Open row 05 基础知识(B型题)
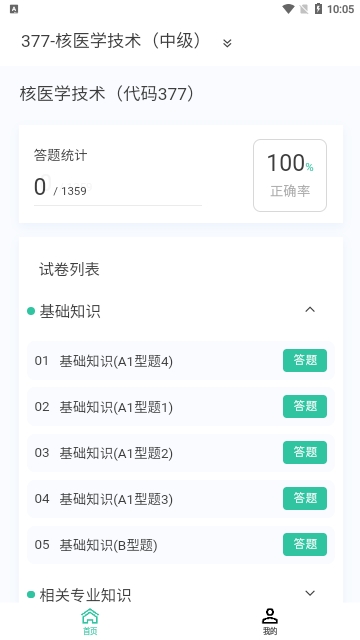The height and width of the screenshot is (640, 360). tap(181, 545)
